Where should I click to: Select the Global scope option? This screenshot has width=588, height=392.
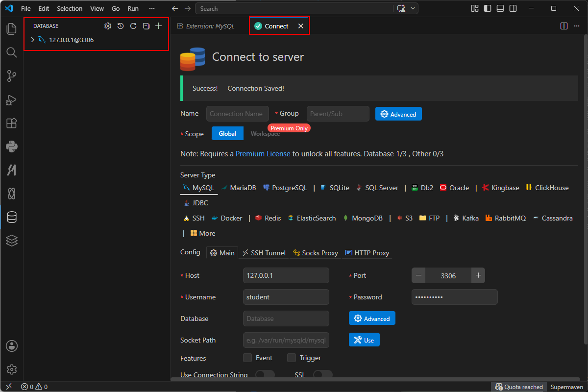point(227,133)
